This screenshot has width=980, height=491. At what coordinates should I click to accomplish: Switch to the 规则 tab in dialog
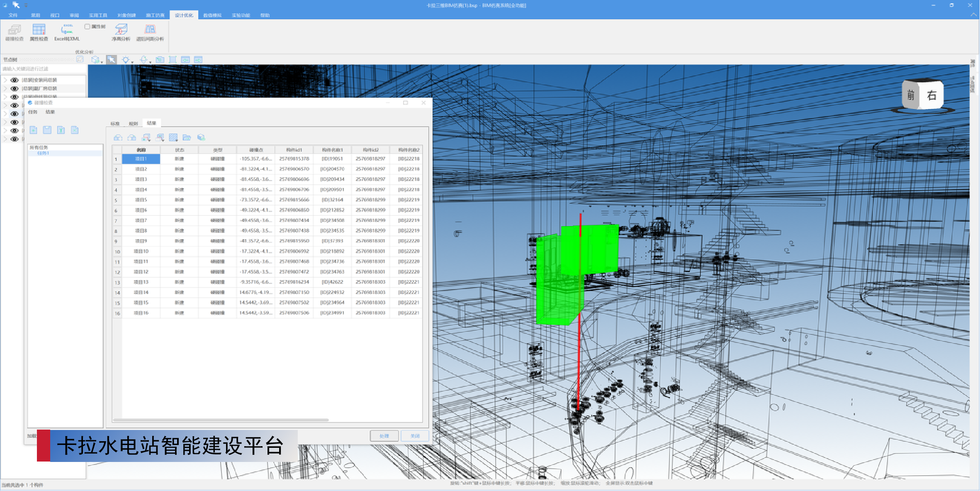pyautogui.click(x=133, y=124)
